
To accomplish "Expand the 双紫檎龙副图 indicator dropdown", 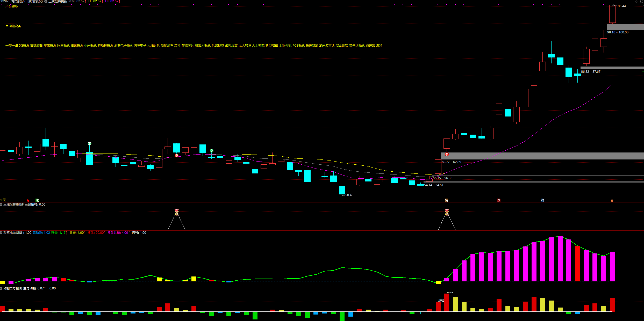I will click(1, 233).
